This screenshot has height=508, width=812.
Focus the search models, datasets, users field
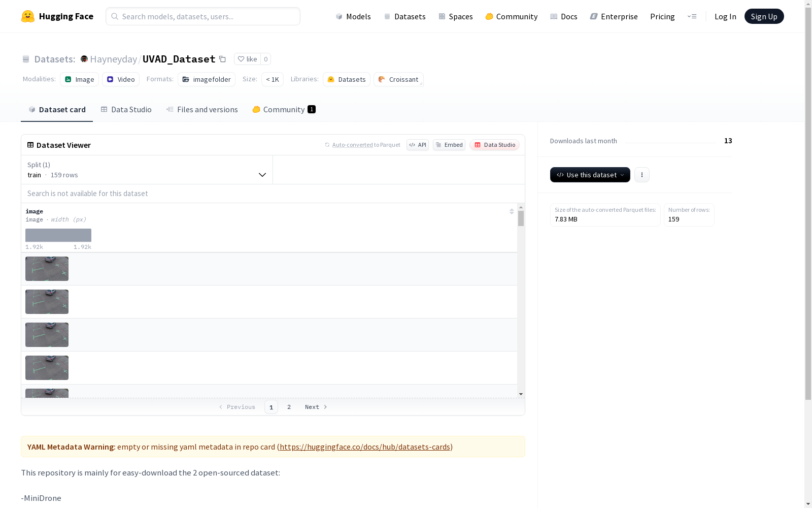click(203, 16)
